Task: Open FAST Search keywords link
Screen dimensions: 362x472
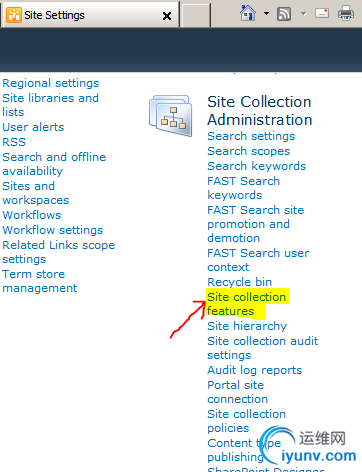Action: [244, 188]
